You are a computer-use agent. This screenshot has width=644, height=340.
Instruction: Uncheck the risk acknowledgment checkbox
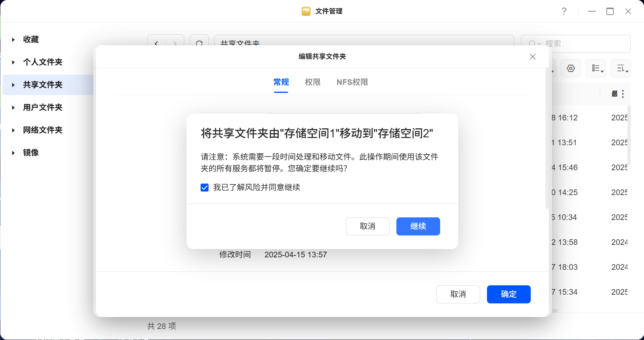tap(205, 188)
